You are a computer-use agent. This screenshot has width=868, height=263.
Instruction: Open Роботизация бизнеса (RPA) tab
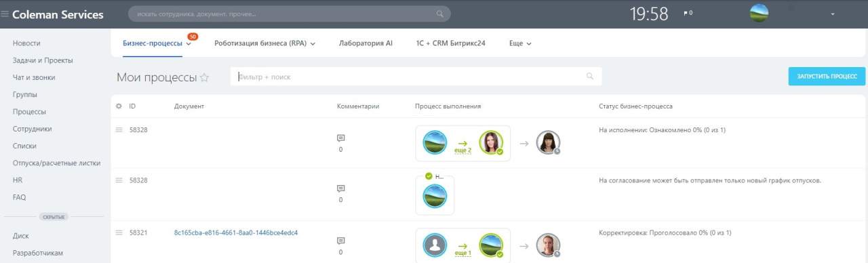261,43
